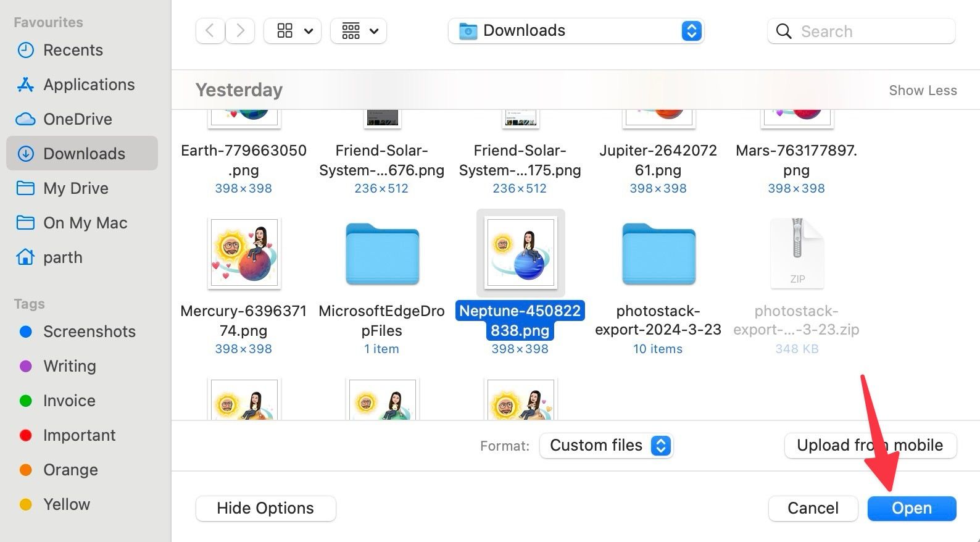Click the Cancel button
This screenshot has height=542, width=980.
(x=813, y=508)
